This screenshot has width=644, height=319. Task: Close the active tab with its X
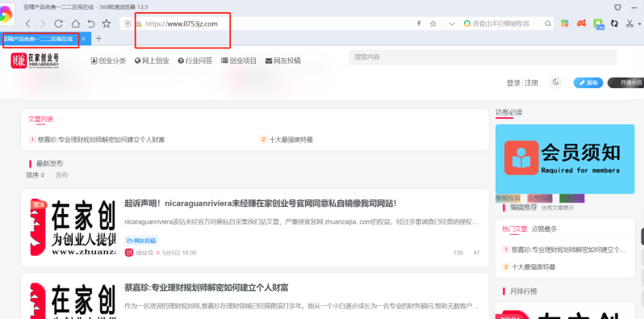(83, 39)
